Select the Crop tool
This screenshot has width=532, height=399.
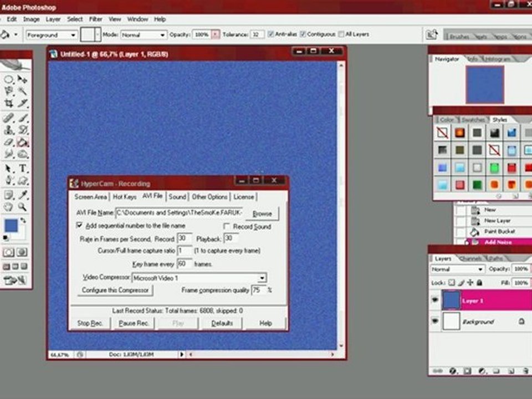pyautogui.click(x=8, y=103)
